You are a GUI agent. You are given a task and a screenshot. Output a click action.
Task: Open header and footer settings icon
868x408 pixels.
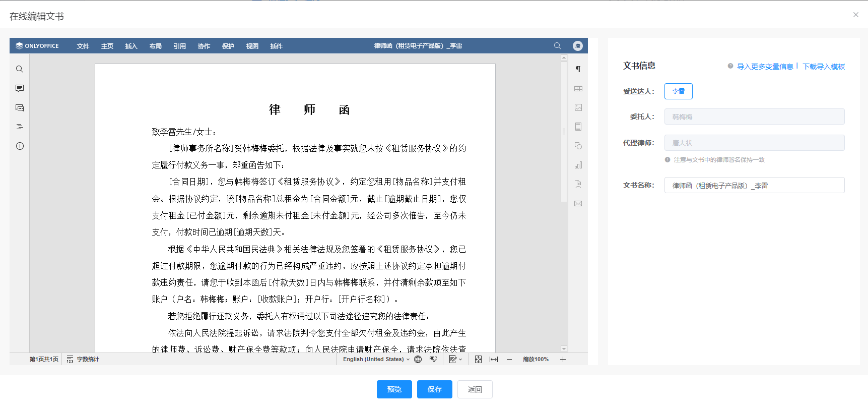click(x=578, y=127)
